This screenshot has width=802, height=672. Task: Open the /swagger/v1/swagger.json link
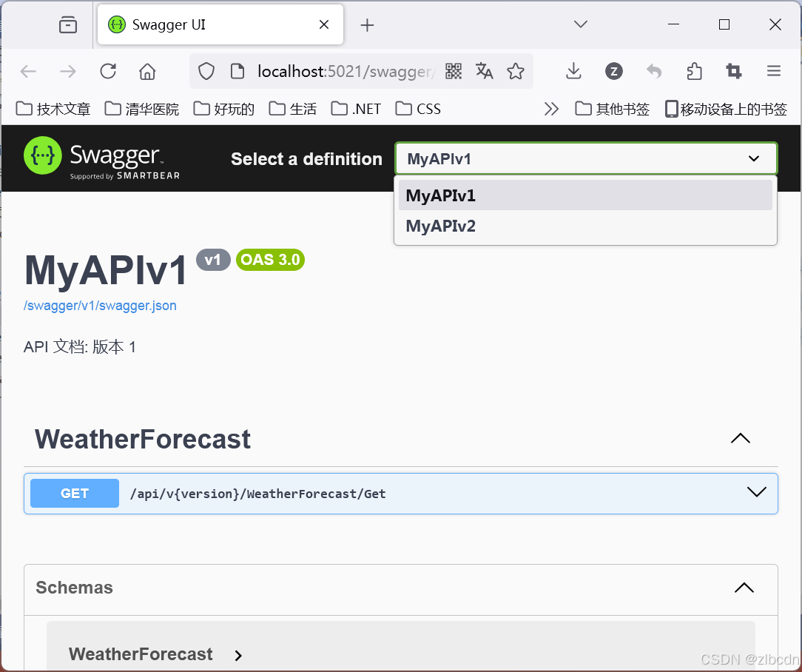click(101, 306)
